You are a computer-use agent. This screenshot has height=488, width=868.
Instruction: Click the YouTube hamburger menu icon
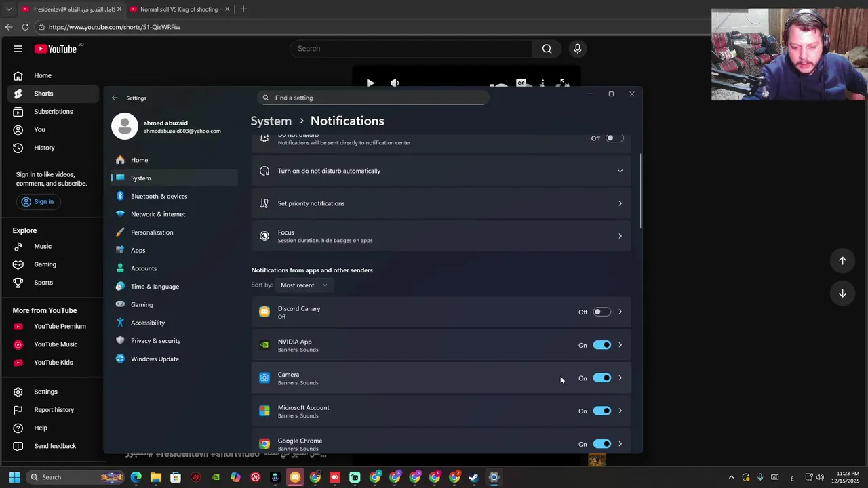click(18, 49)
